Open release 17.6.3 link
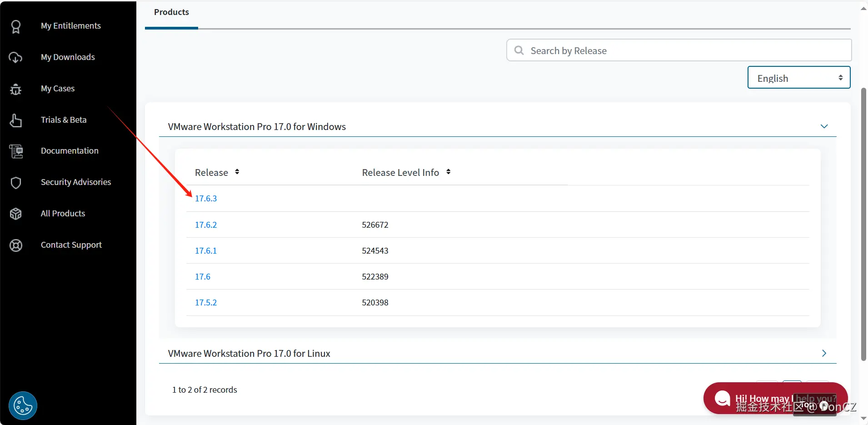 (206, 199)
